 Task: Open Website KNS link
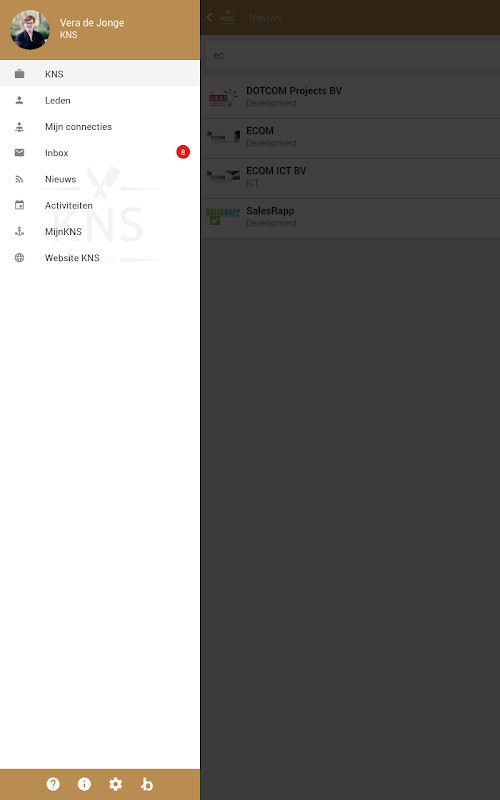(x=100, y=258)
